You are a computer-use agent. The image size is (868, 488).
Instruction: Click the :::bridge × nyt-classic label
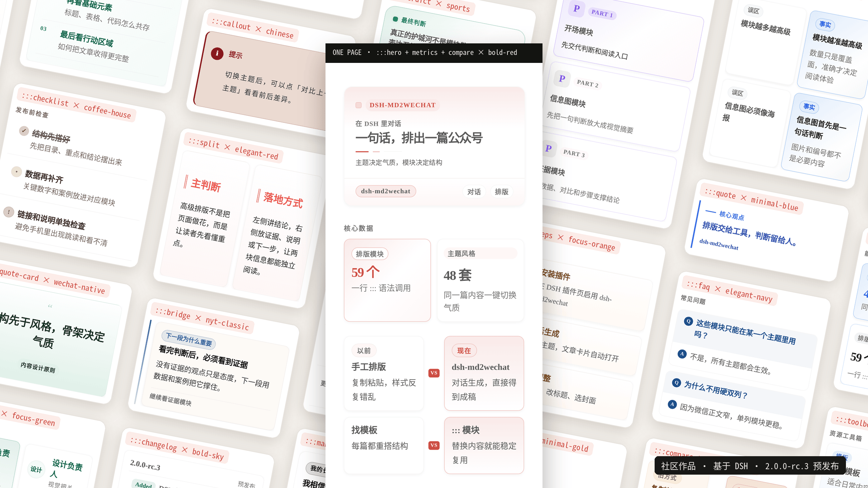tap(202, 319)
